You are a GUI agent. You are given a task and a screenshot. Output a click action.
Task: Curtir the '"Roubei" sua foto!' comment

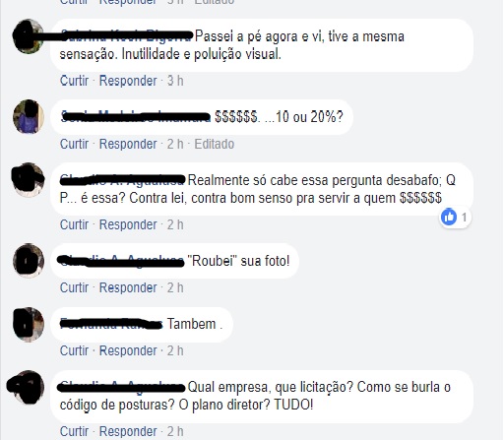[x=74, y=287]
